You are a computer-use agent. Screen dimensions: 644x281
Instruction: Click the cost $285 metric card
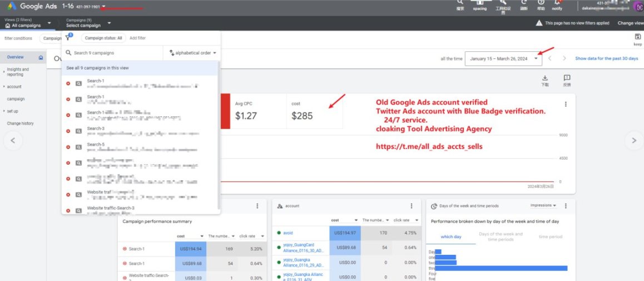(x=315, y=111)
